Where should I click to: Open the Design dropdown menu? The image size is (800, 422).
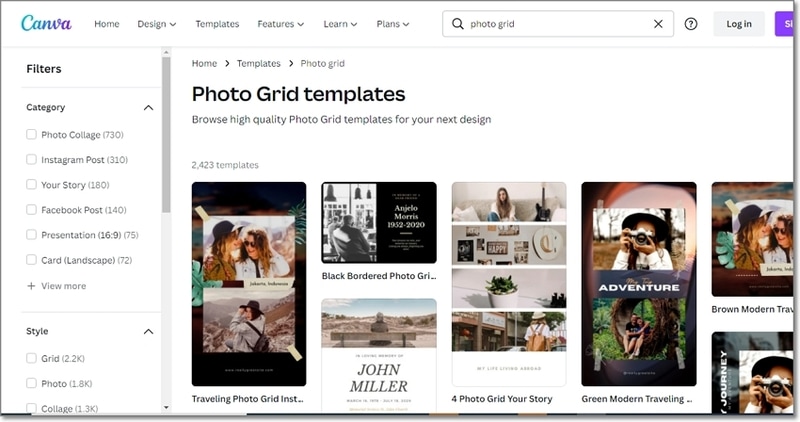(157, 24)
